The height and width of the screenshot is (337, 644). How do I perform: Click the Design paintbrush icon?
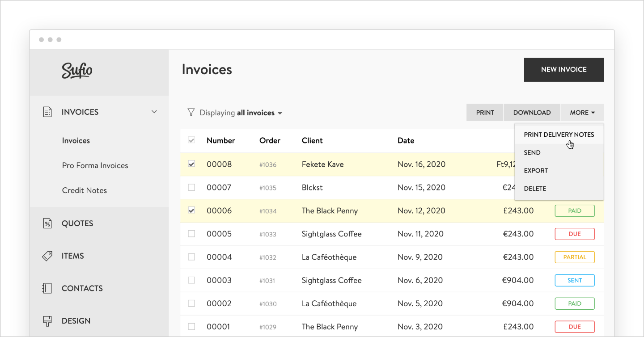[47, 321]
